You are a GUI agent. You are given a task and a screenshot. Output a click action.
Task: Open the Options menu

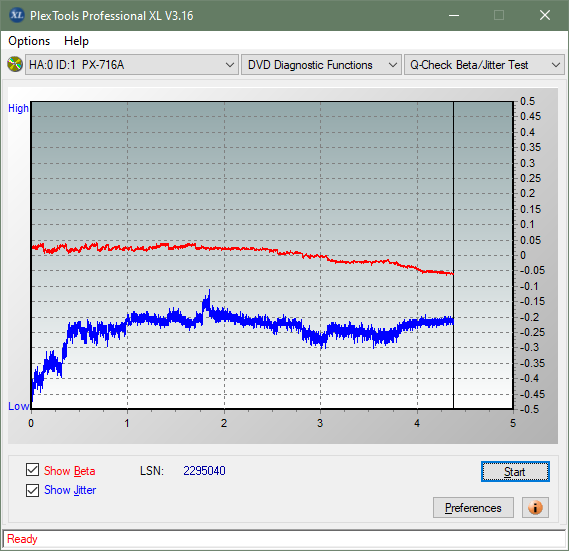coord(29,41)
